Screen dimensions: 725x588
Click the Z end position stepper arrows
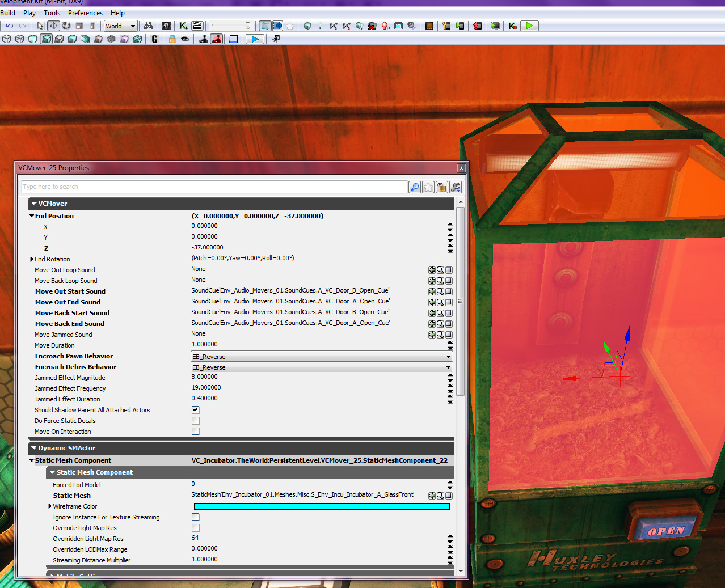tap(450, 248)
